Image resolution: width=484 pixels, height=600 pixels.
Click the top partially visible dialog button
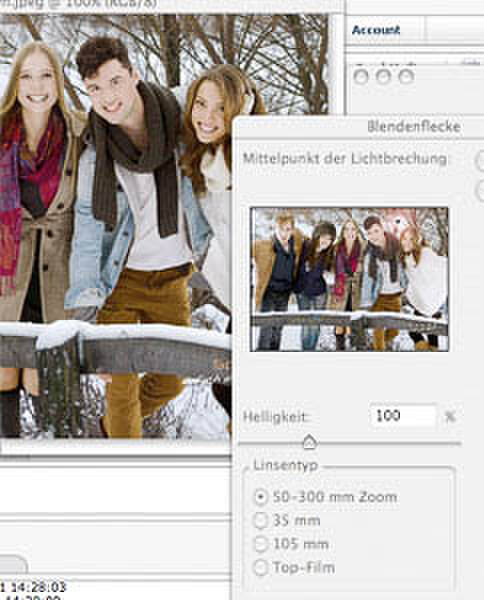[x=480, y=161]
